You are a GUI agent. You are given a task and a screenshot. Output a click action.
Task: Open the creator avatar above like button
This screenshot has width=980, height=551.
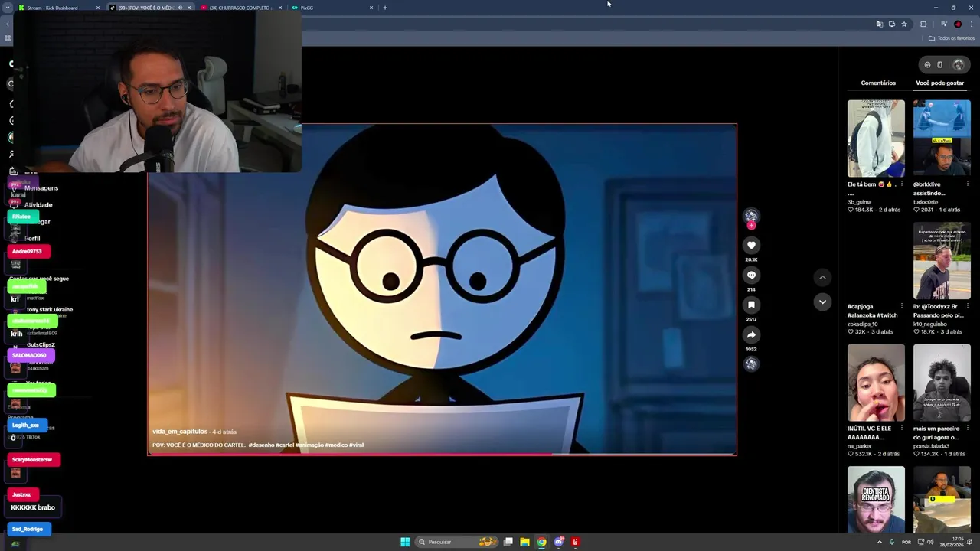pos(751,217)
